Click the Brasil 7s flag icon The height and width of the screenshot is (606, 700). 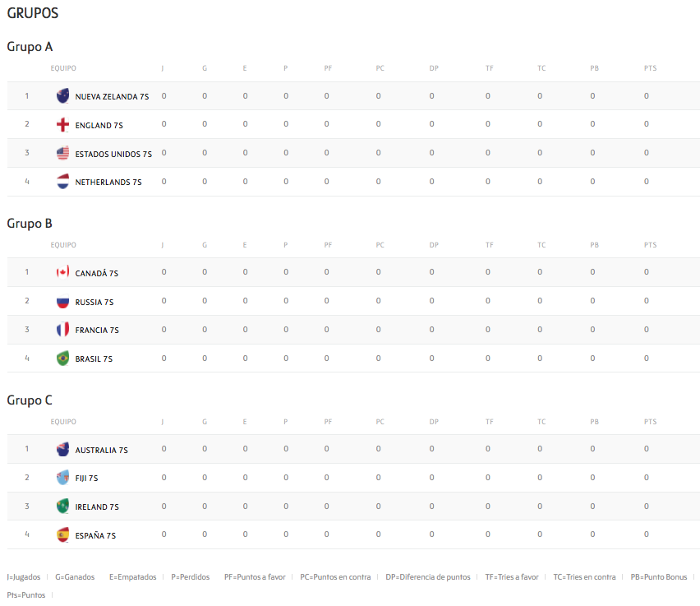click(x=62, y=359)
